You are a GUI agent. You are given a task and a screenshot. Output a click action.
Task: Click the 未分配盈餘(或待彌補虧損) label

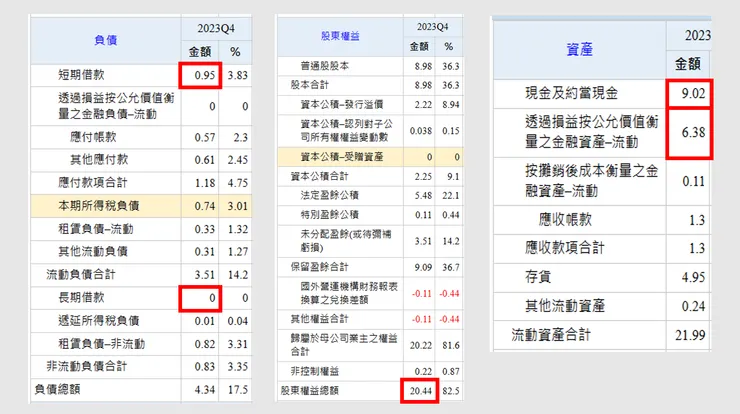pyautogui.click(x=345, y=241)
